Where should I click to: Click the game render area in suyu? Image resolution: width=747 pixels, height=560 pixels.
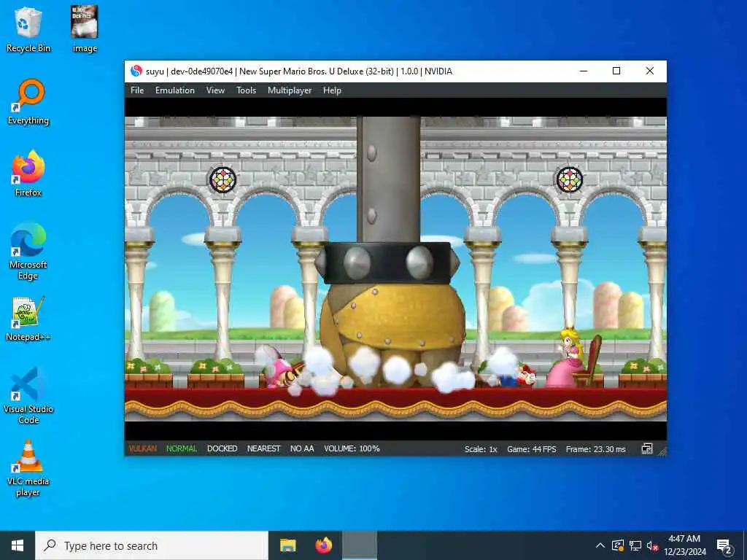pyautogui.click(x=395, y=269)
